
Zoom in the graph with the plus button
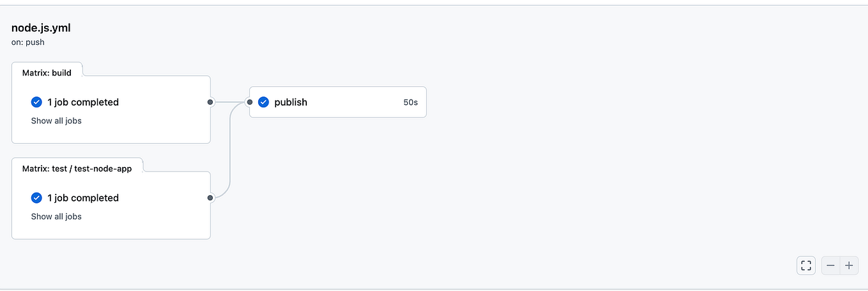[849, 265]
